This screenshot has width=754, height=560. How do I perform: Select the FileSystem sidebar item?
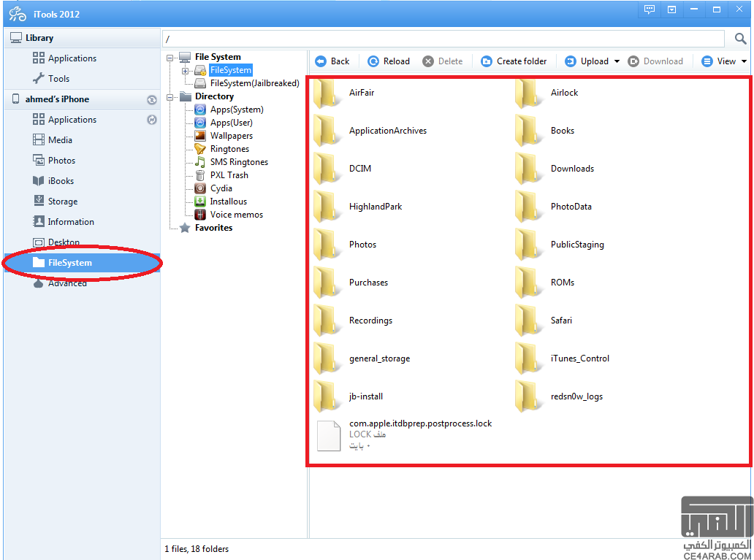[83, 263]
